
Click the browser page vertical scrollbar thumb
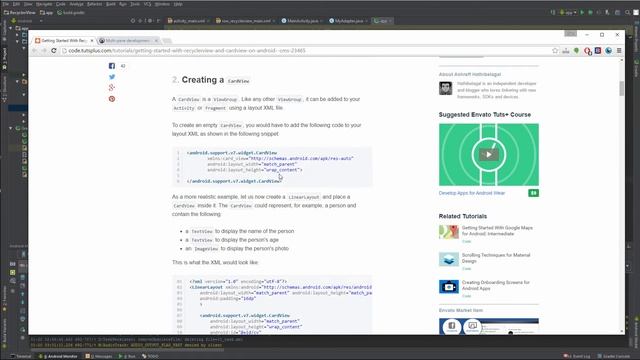pyautogui.click(x=622, y=88)
